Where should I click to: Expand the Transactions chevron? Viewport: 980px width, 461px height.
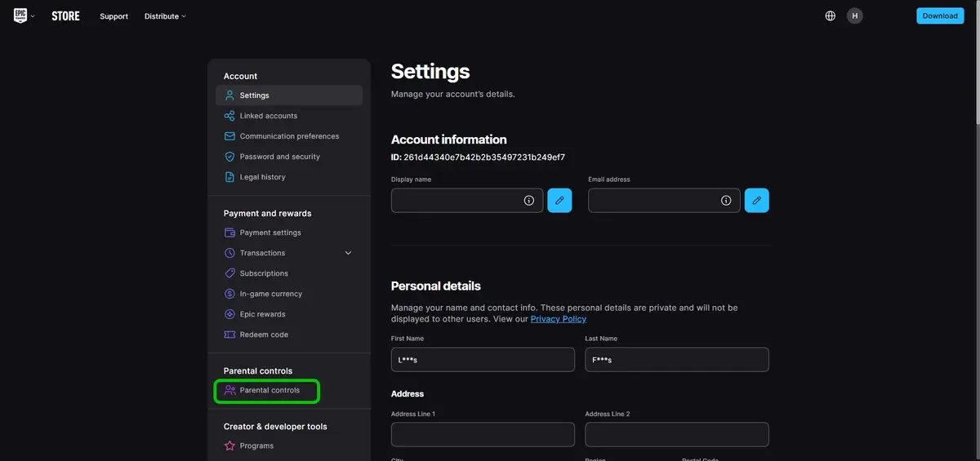click(349, 253)
